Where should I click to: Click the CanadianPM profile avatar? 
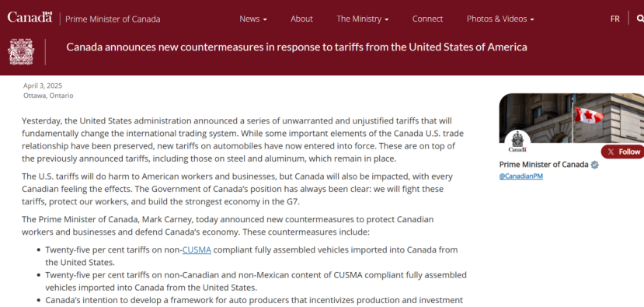(x=517, y=141)
